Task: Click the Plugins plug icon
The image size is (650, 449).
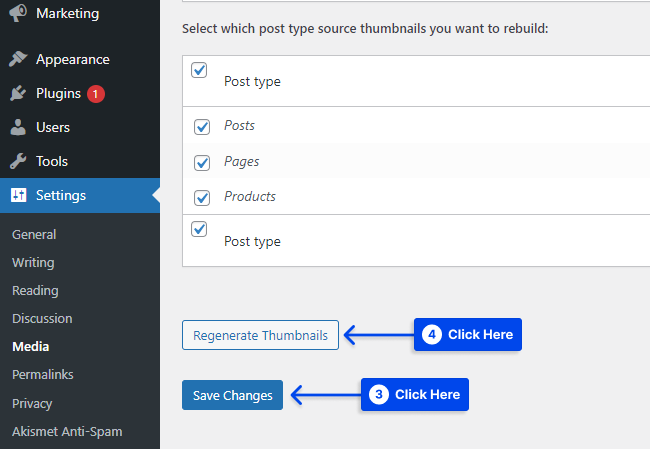Action: click(x=18, y=93)
